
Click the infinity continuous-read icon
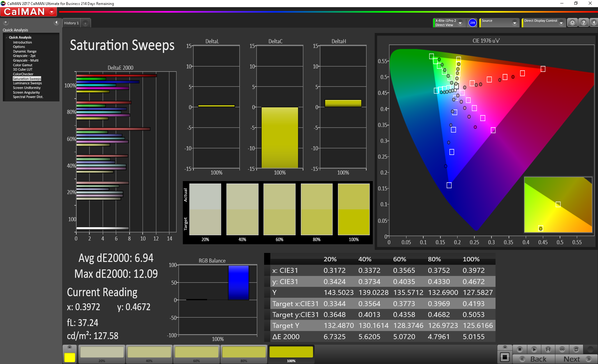point(562,349)
